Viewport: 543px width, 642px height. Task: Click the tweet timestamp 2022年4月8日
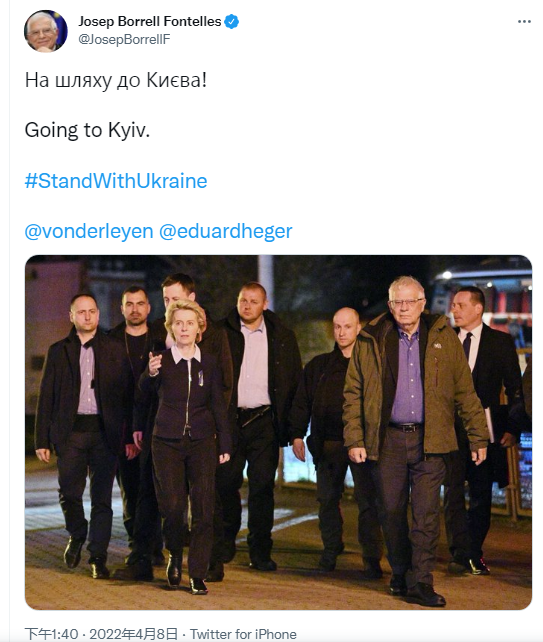(x=133, y=634)
